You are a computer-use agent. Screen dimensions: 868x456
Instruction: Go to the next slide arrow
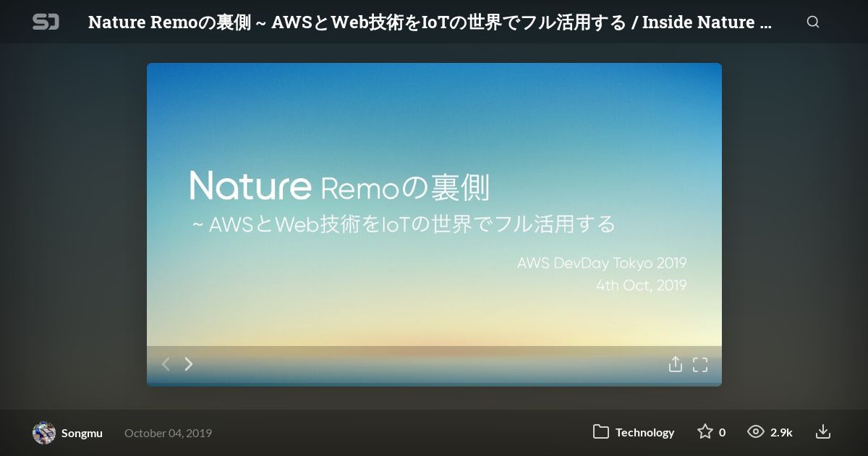click(x=189, y=364)
